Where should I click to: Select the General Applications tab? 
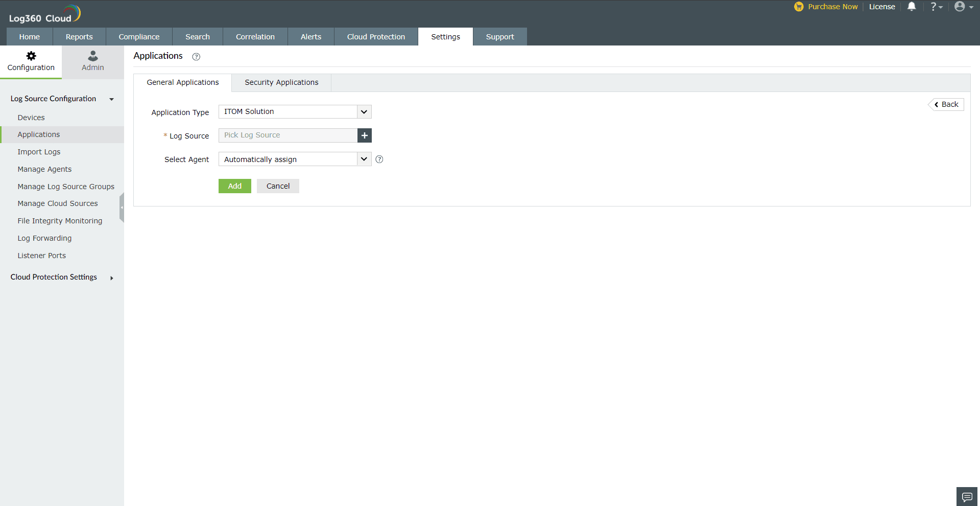(183, 82)
